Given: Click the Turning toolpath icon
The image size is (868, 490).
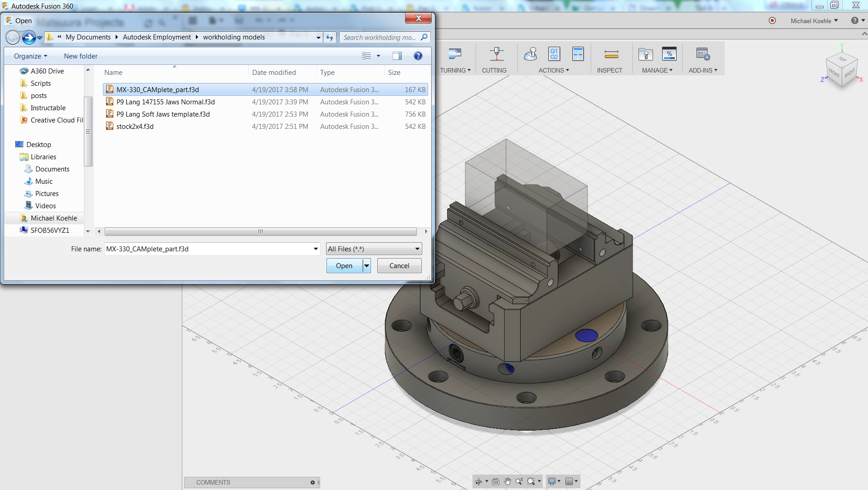Looking at the screenshot, I should point(454,54).
